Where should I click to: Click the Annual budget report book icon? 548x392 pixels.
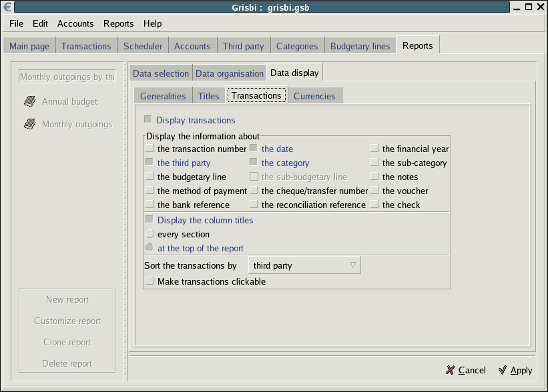30,101
